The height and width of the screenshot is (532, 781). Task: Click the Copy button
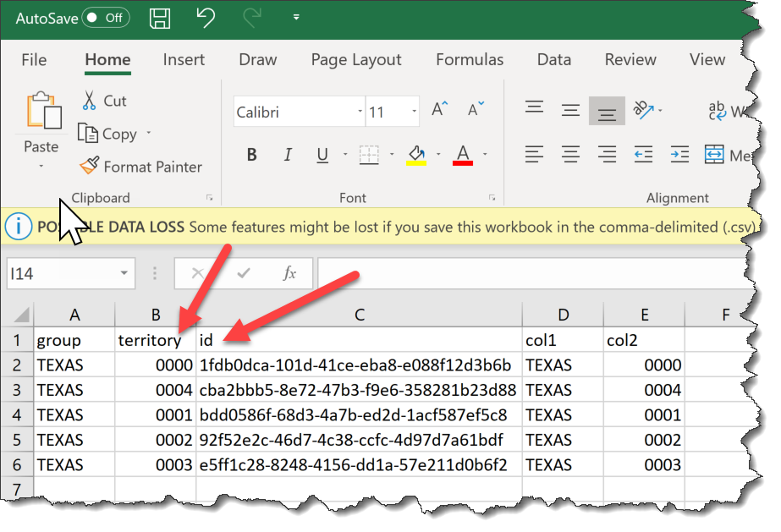107,134
